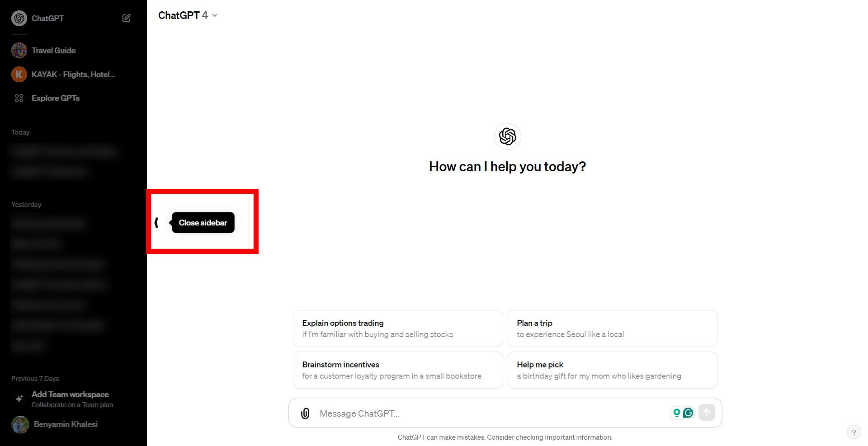Select Brainstorm incentives suggestion
Viewport: 868px width, 446px height.
point(398,370)
